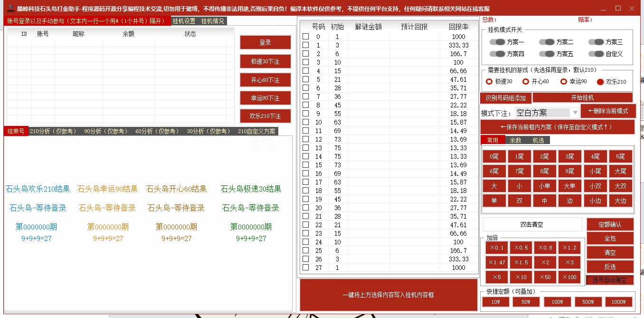Click the 大双 number selection button

pyautogui.click(x=620, y=186)
